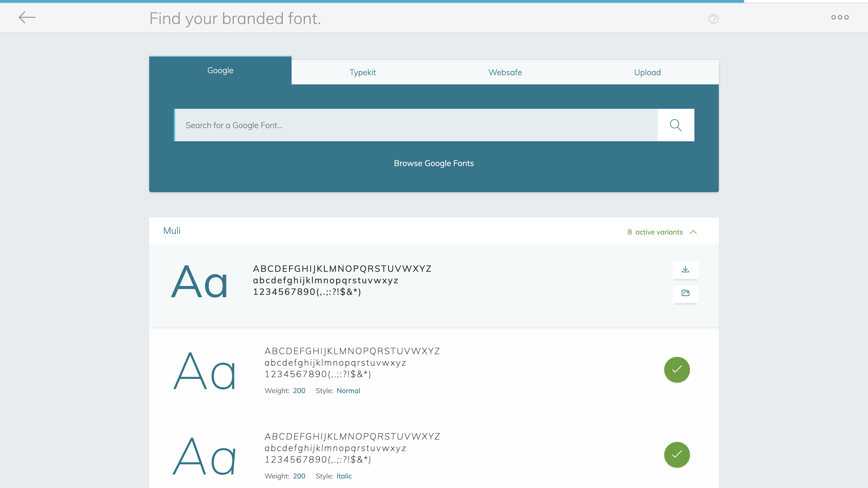Click the Weight 200 value in Normal row
The image size is (868, 488).
[x=299, y=391]
